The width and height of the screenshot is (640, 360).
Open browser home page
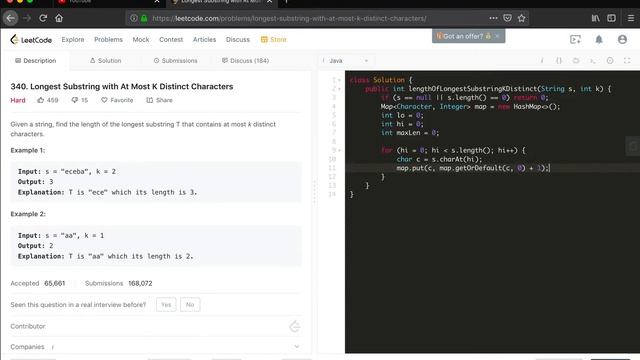(x=59, y=18)
